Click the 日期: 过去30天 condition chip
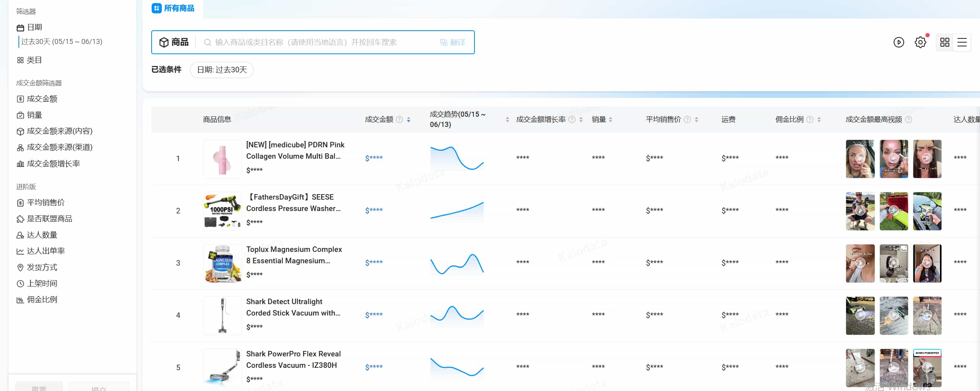 (222, 70)
